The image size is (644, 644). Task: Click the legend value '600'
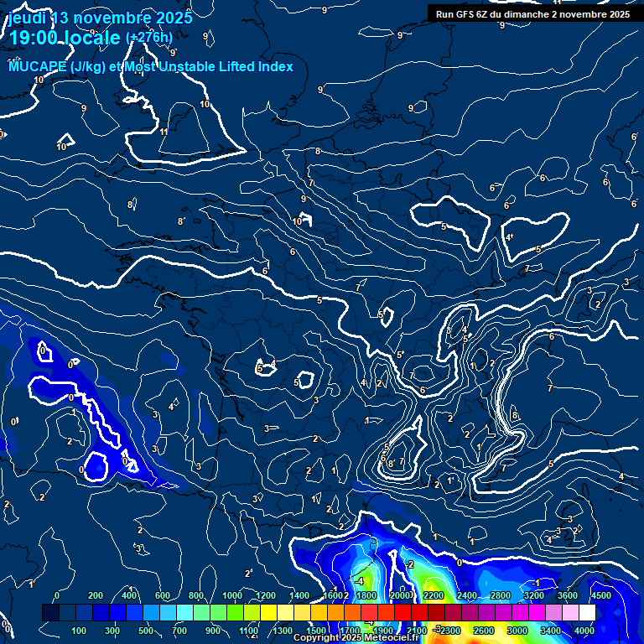coord(162,595)
